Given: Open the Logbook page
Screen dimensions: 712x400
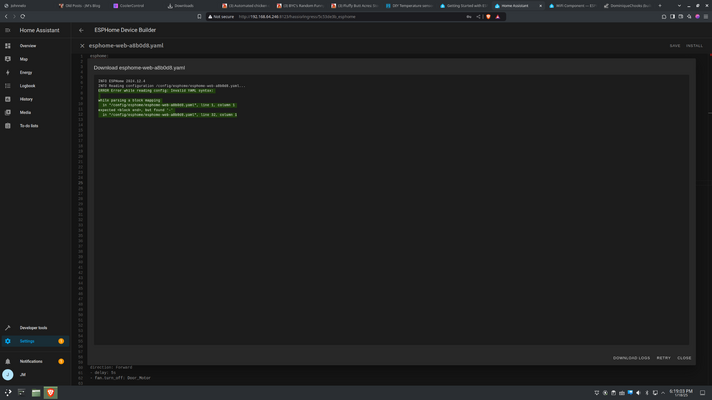Looking at the screenshot, I should pos(35,86).
